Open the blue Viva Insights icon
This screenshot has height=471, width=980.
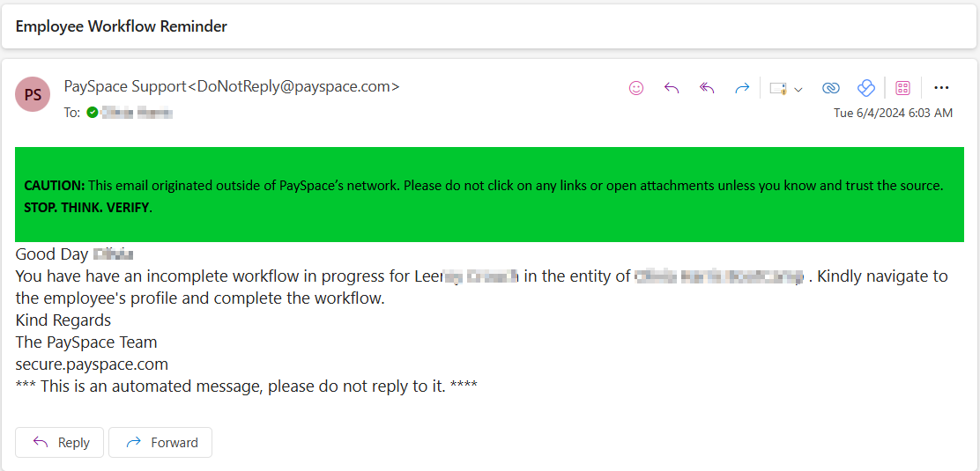[865, 88]
